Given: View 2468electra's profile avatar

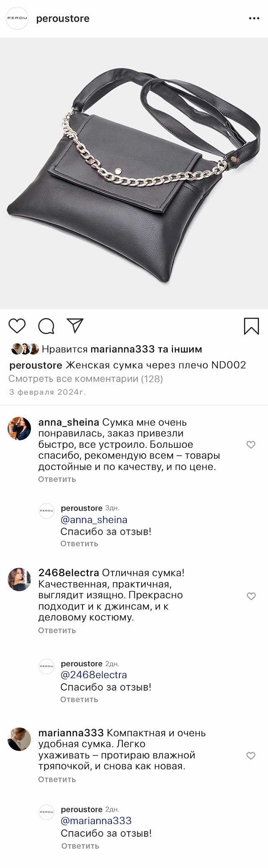Looking at the screenshot, I should (19, 580).
